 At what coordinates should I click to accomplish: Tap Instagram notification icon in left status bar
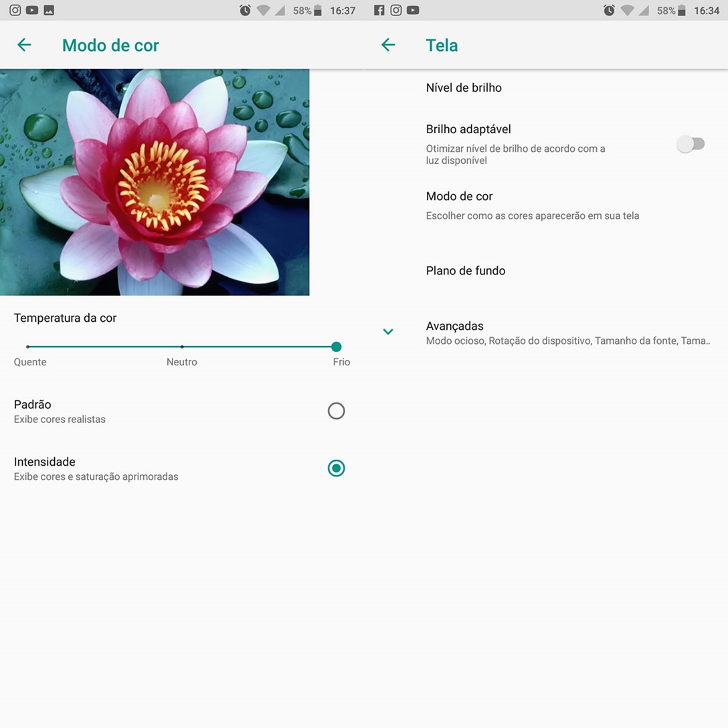coord(15,10)
